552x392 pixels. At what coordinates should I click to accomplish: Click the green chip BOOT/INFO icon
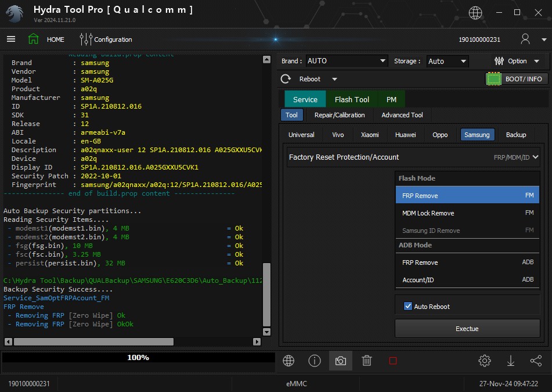tap(493, 79)
